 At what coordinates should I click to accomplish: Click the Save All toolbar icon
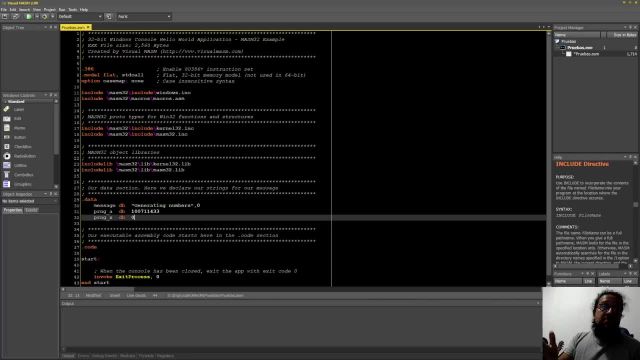click(x=16, y=17)
